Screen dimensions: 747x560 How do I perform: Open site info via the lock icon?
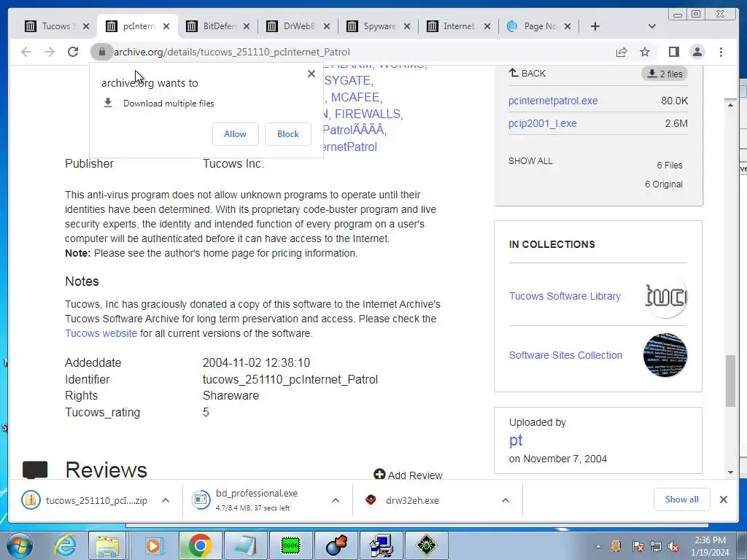click(x=102, y=52)
